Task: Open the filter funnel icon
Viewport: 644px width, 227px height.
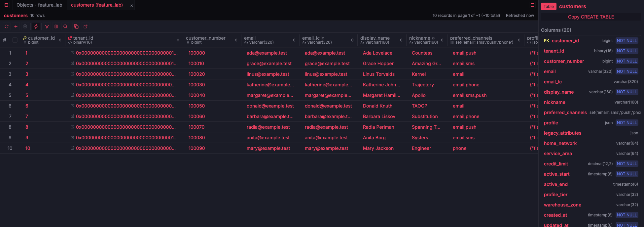Action: [47, 26]
